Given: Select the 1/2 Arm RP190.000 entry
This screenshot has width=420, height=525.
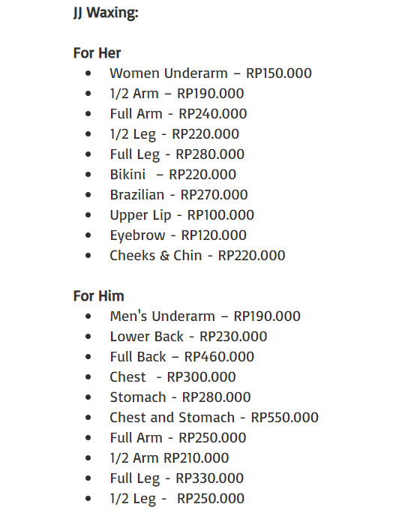Looking at the screenshot, I should click(177, 94).
